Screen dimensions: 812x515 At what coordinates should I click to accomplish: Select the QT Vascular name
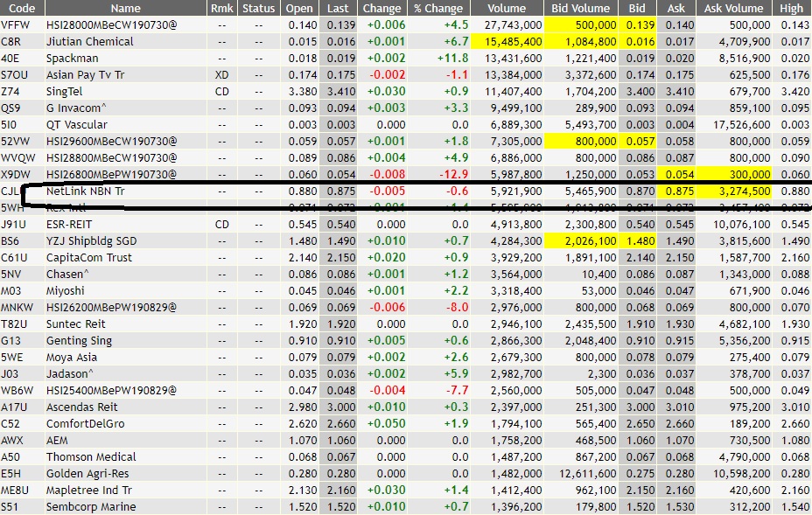pyautogui.click(x=77, y=125)
